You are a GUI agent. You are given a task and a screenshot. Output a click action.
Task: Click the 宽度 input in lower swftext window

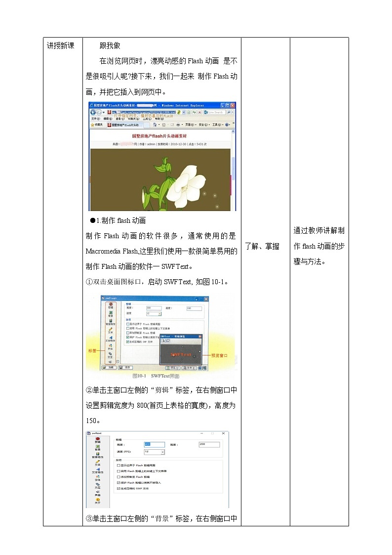pyautogui.click(x=155, y=445)
